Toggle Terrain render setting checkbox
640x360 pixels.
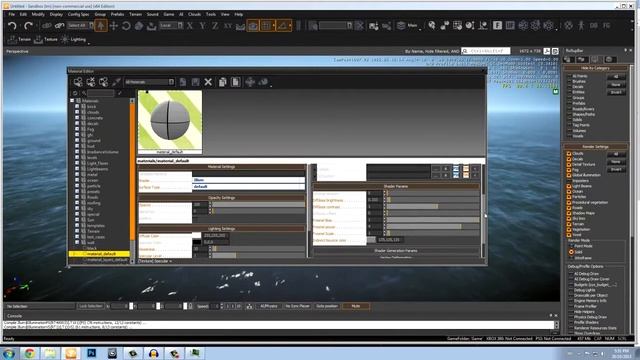(569, 224)
